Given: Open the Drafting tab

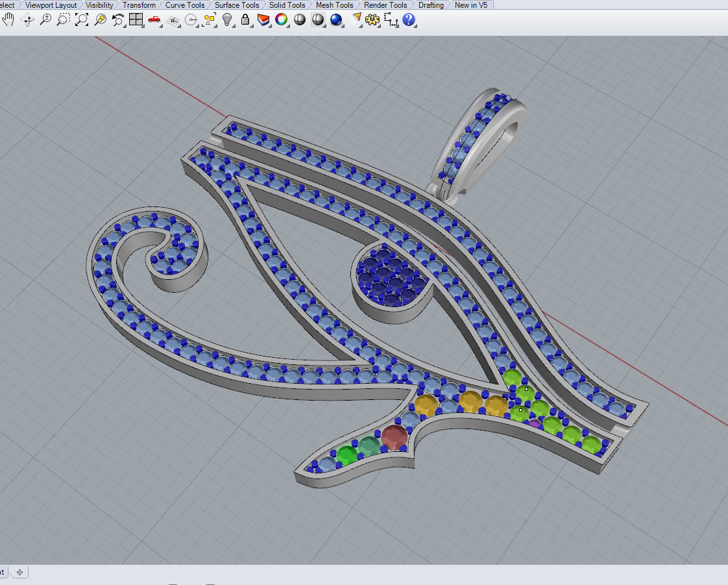Looking at the screenshot, I should 431,5.
